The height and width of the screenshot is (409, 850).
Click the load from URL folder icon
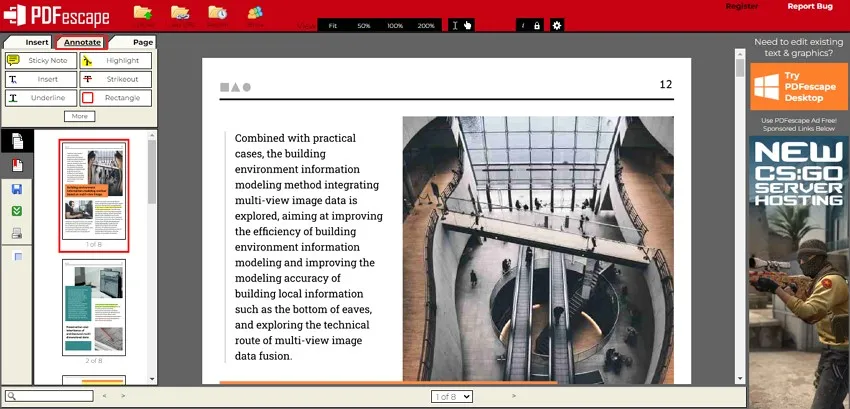coord(180,12)
